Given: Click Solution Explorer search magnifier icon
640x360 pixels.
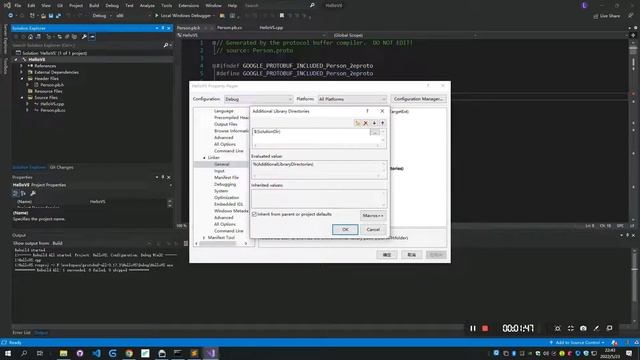Looking at the screenshot, I should coord(166,45).
